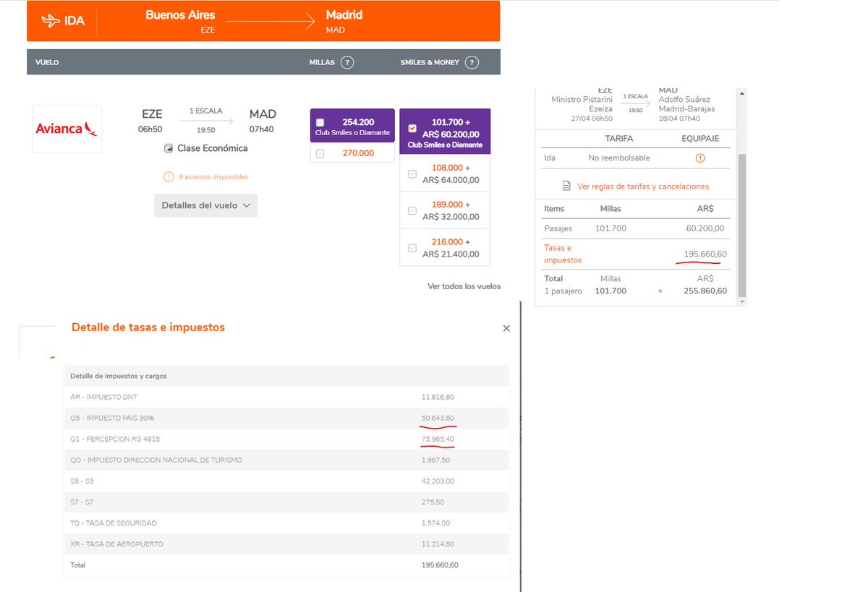
Task: Click the document icon beside fare rules
Action: coord(567,186)
